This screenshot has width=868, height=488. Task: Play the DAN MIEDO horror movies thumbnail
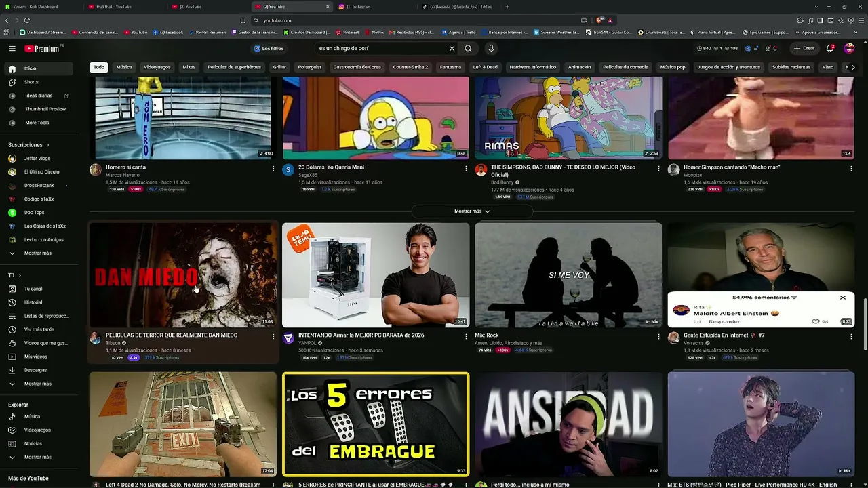tap(183, 274)
